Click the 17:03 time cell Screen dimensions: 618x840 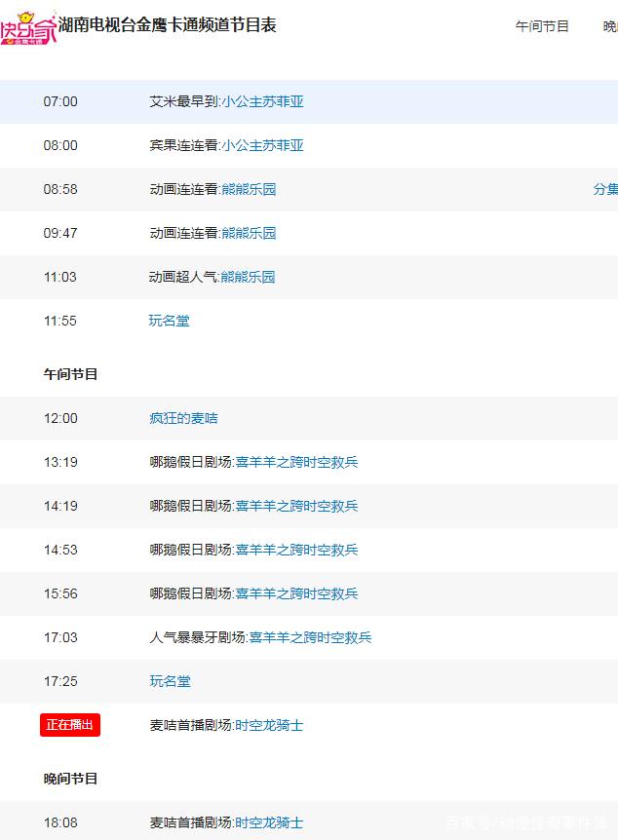pos(60,638)
